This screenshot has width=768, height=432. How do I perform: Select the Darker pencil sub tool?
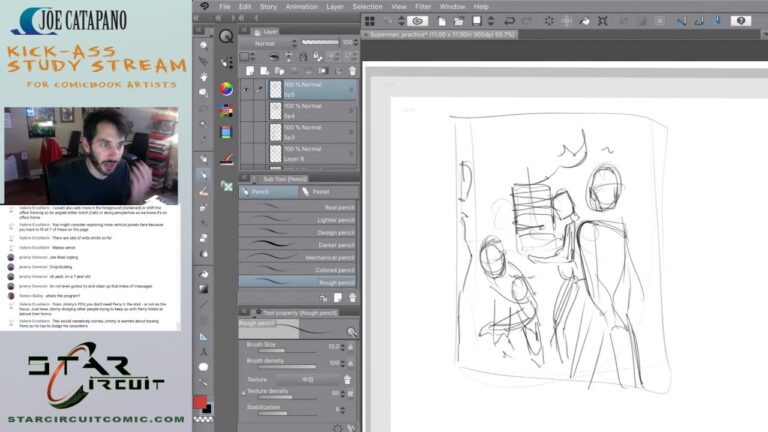[298, 245]
